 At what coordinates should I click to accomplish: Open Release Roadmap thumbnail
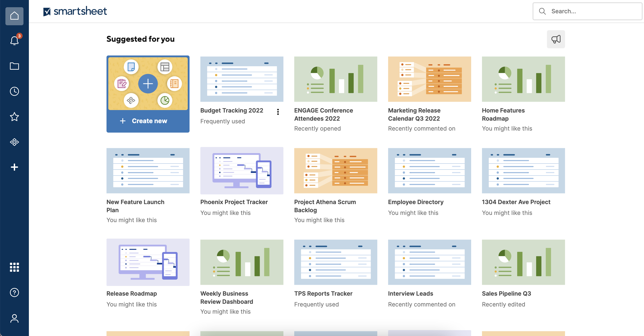(x=148, y=262)
